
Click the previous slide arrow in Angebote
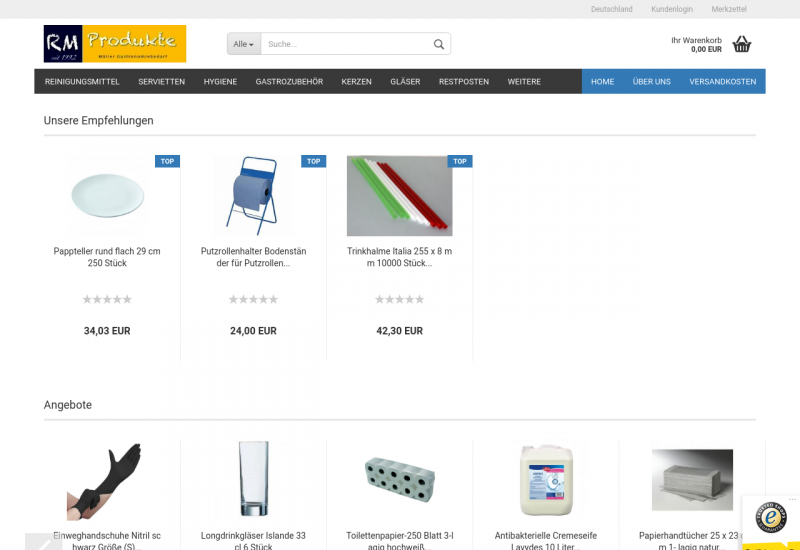pos(44,542)
